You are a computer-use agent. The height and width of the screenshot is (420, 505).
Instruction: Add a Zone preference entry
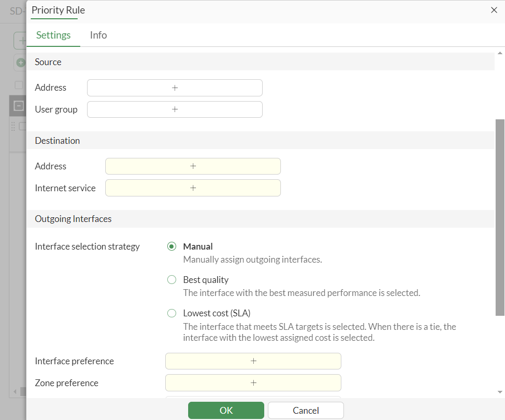click(x=253, y=383)
